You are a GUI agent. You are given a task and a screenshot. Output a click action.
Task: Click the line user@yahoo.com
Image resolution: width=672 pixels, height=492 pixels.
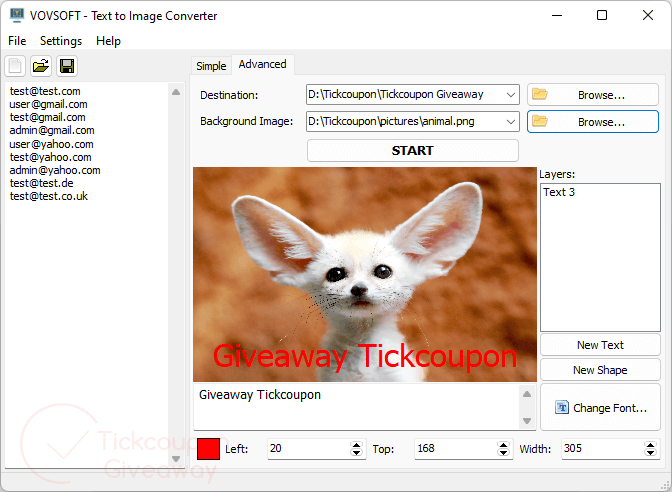pos(51,144)
